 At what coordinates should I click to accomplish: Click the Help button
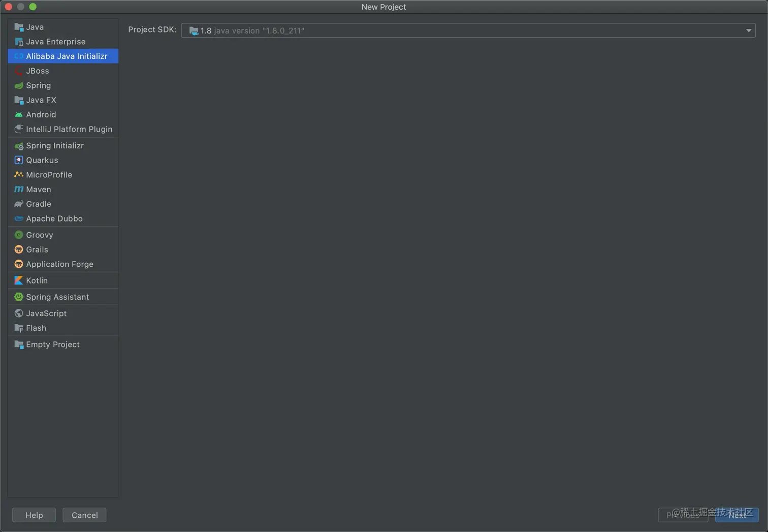pos(34,515)
